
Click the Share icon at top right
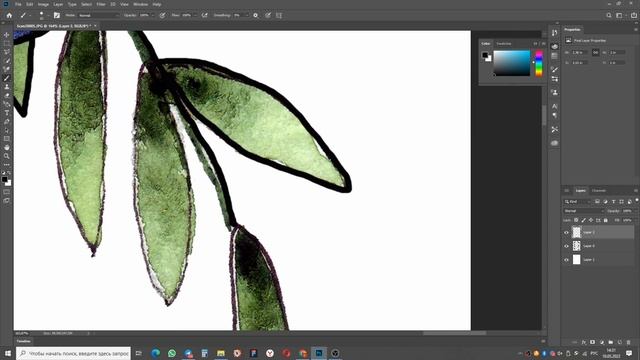634,16
